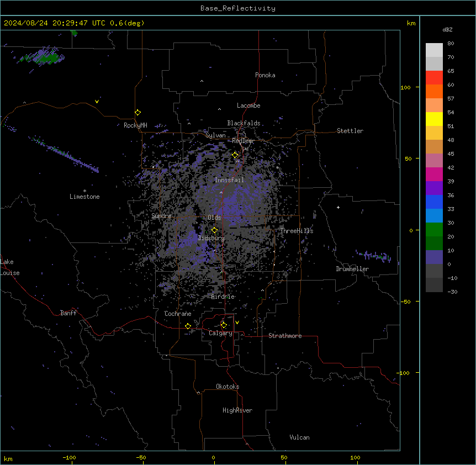Click the asterisk marker above Limestone label

point(84,191)
